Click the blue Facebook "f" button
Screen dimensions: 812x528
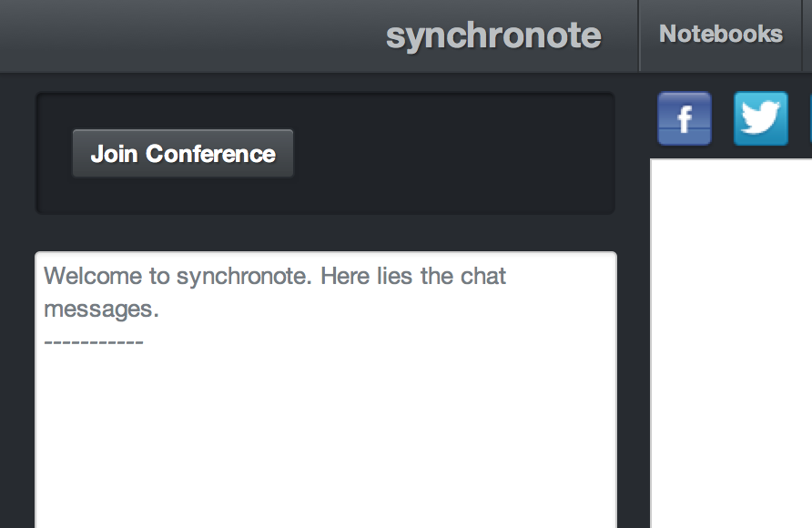pos(684,118)
